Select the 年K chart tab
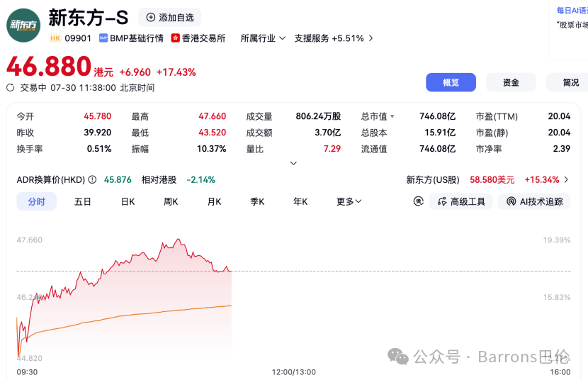Screen dimensions: 588x380 [300, 201]
